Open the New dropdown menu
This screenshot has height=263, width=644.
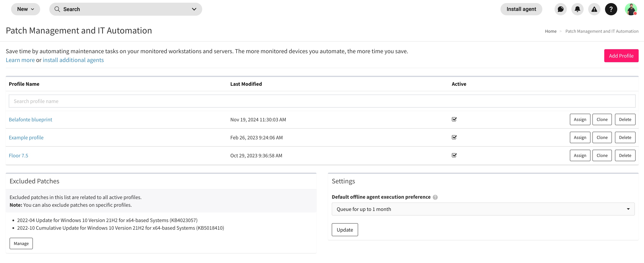point(25,9)
